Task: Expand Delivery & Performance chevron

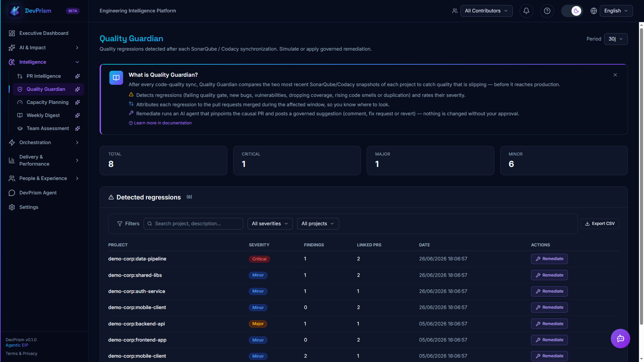Action: click(77, 160)
